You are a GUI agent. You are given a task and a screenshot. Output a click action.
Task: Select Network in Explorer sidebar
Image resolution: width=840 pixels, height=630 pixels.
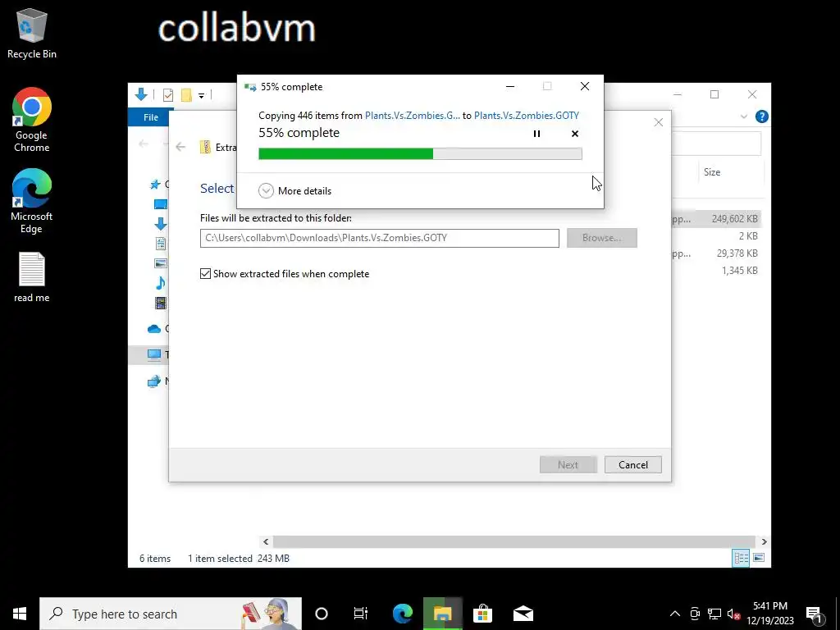click(x=154, y=381)
